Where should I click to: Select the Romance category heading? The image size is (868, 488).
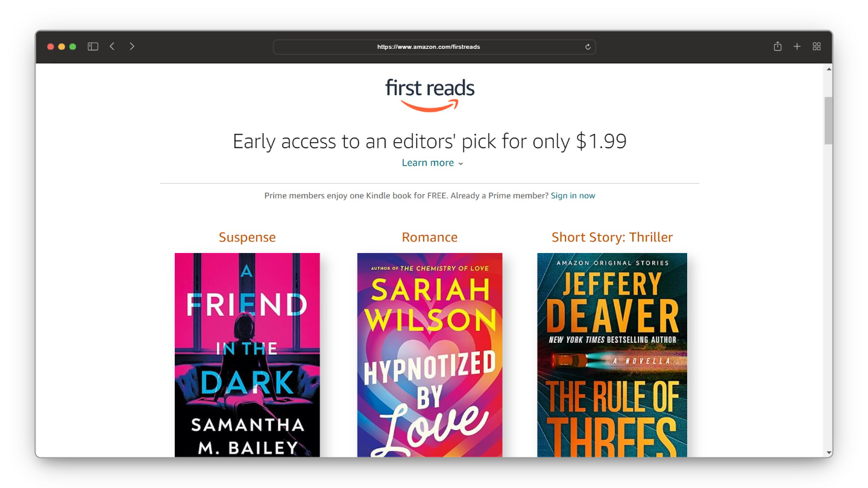pyautogui.click(x=430, y=237)
